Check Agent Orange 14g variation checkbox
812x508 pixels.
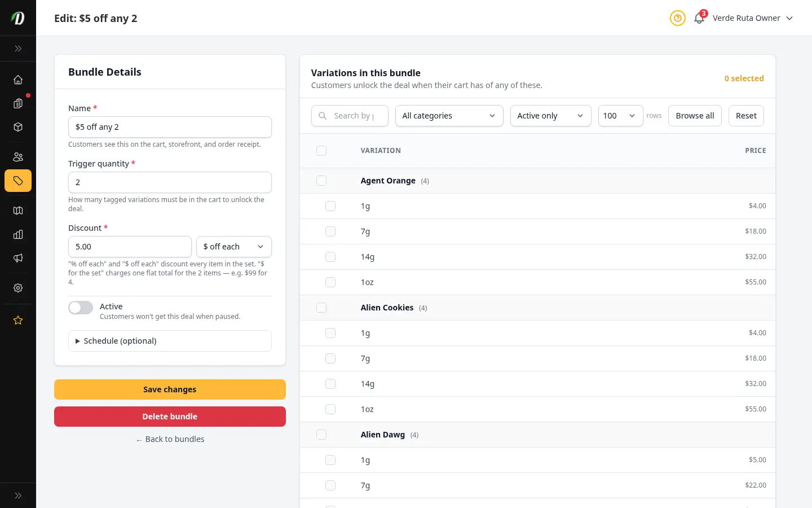pos(330,257)
